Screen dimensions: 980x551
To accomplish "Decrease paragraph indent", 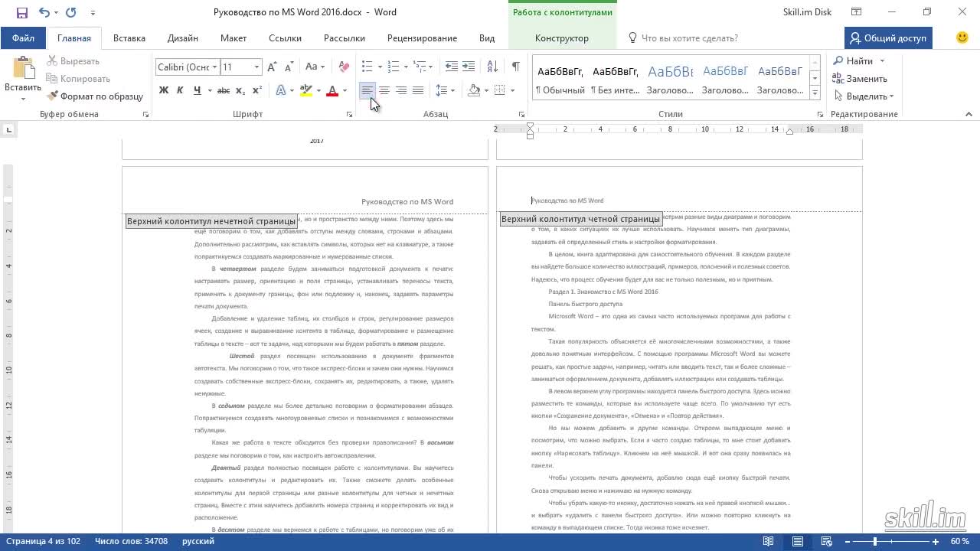I will point(452,67).
